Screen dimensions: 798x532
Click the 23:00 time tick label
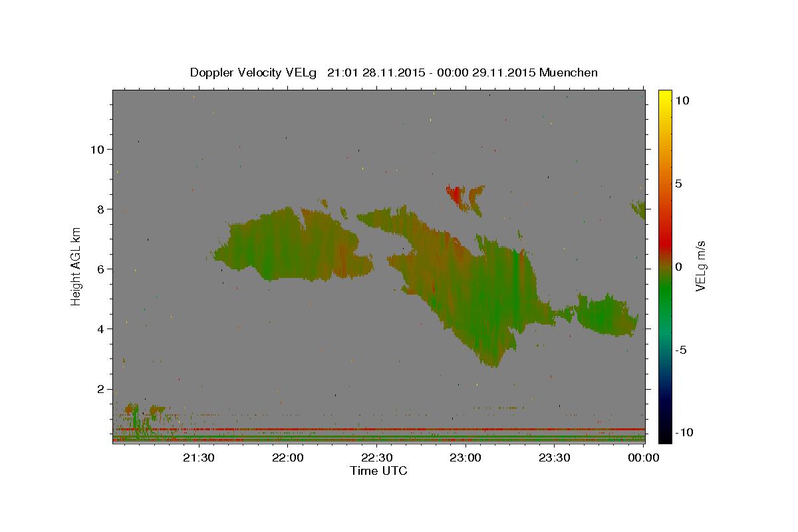pos(465,458)
